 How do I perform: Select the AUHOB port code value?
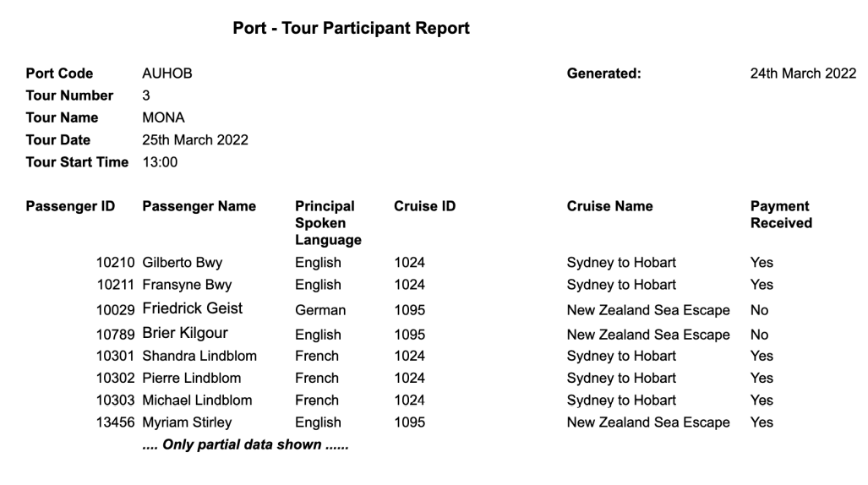click(167, 73)
